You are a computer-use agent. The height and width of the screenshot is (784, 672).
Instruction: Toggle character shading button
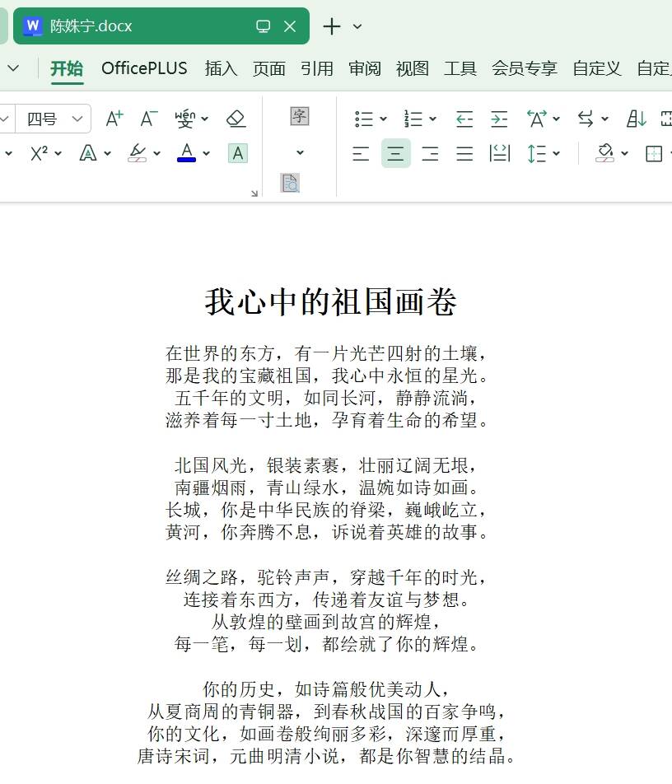coord(237,153)
